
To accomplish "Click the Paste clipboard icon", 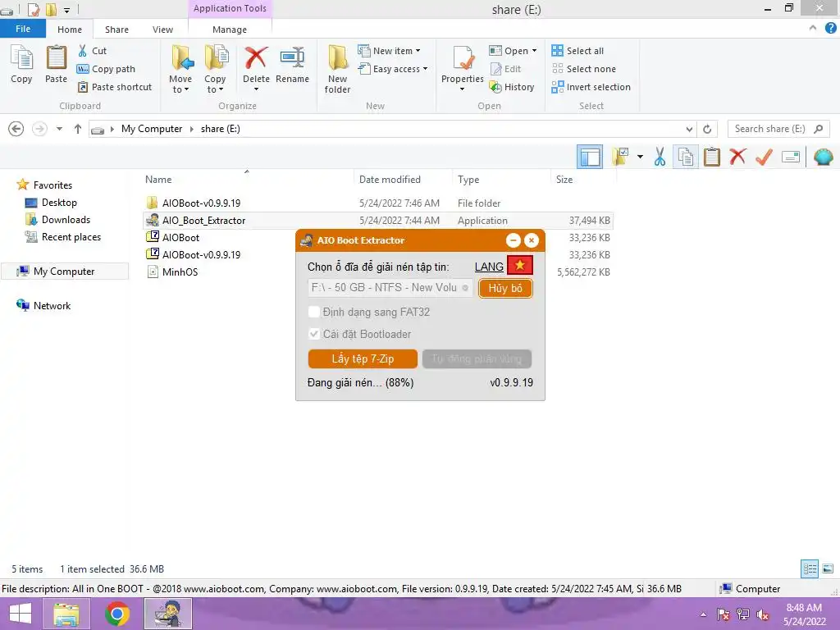I will [x=56, y=64].
